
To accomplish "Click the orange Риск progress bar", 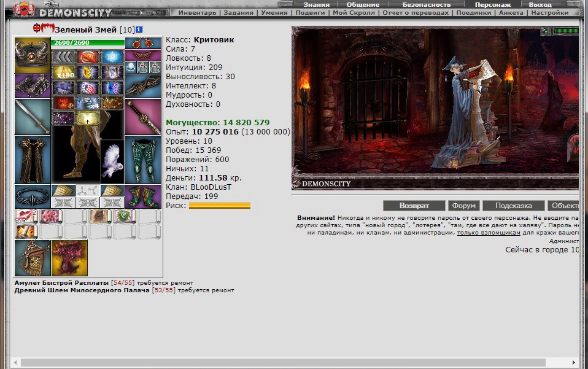I will tap(219, 206).
